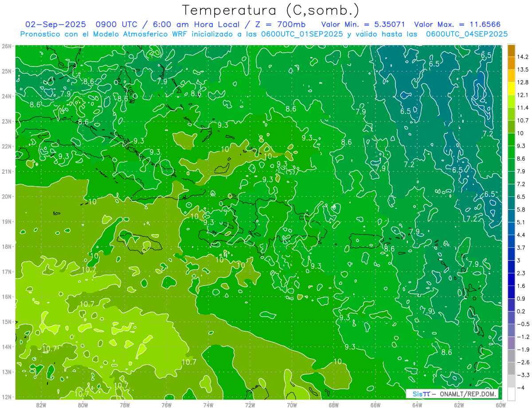This screenshot has height=411, width=532.
Task: Click the 2.3 value on the color scale
Action: (x=521, y=273)
